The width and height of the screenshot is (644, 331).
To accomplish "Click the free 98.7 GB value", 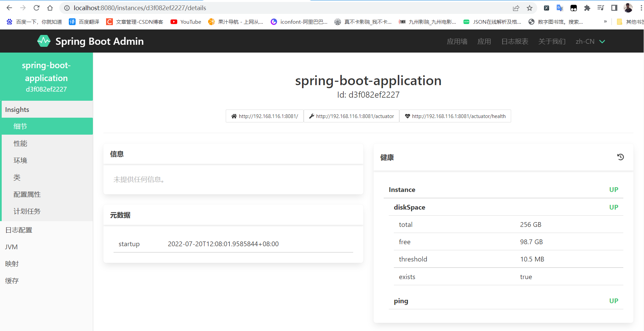I will 531,242.
